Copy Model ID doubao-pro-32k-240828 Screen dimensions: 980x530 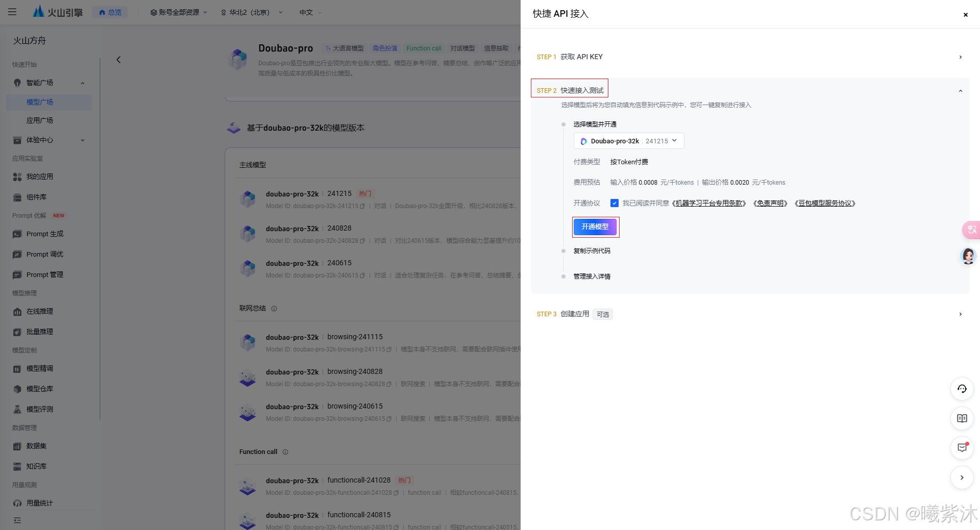click(362, 241)
